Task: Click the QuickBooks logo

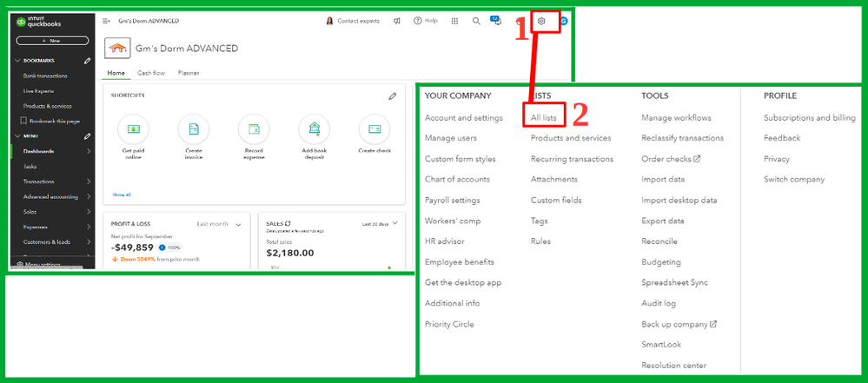Action: coord(38,23)
